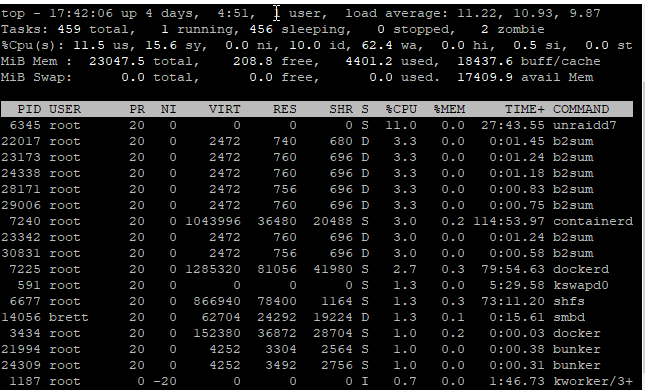
Task: Click CPU time 114:53.97 for containerd
Action: tap(509, 221)
